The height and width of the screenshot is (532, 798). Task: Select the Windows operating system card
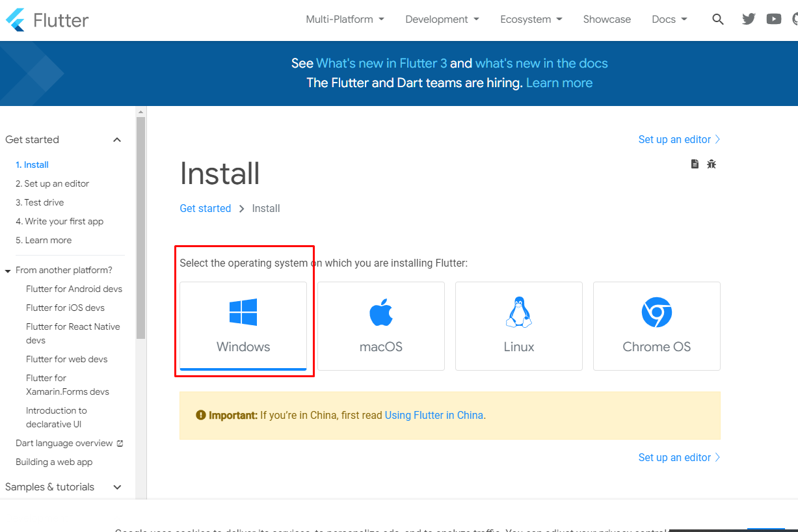pos(243,326)
